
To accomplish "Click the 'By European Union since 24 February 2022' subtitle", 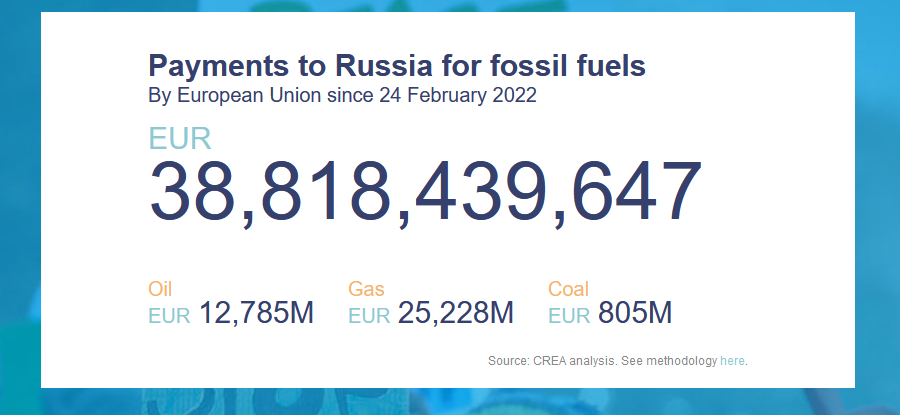I will 342,95.
